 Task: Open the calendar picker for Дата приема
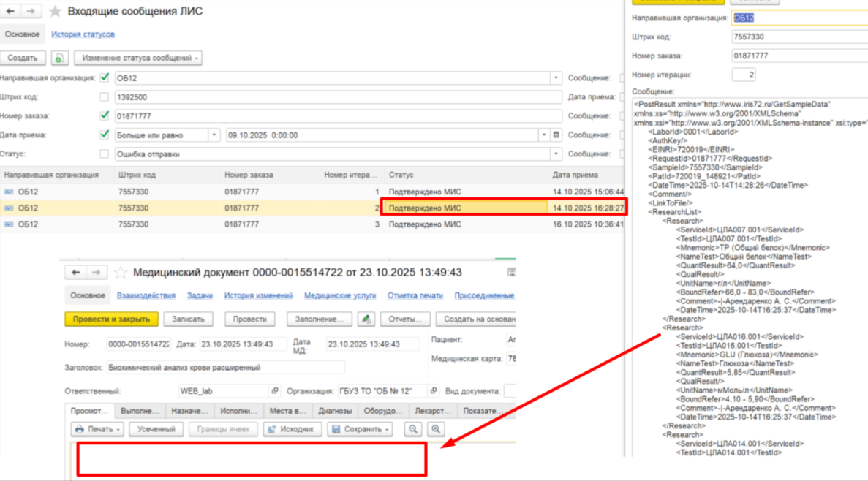[556, 135]
